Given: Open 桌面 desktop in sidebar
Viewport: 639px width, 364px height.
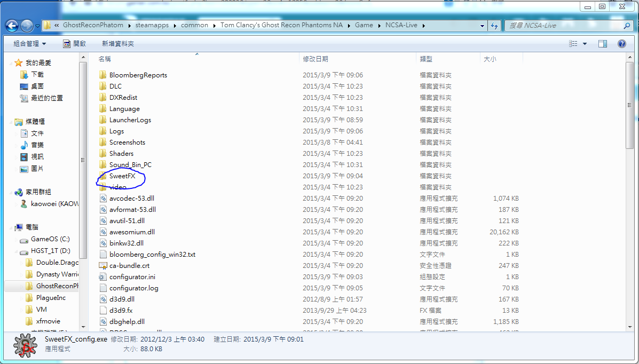Looking at the screenshot, I should tap(37, 86).
